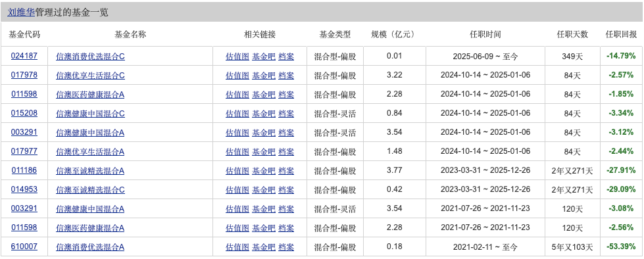This screenshot has width=644, height=259.
Task: Open 估值图 for 信澳至诚精选混合C
Action: coord(237,190)
